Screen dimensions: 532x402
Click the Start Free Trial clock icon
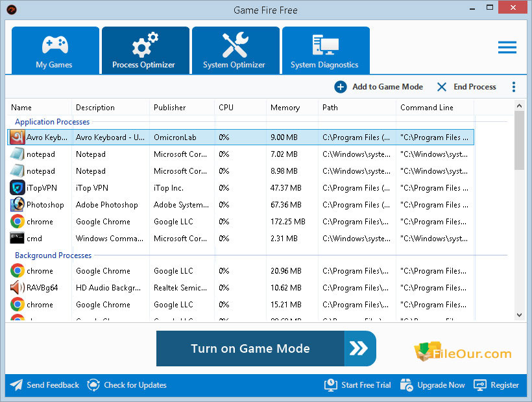[x=331, y=385]
